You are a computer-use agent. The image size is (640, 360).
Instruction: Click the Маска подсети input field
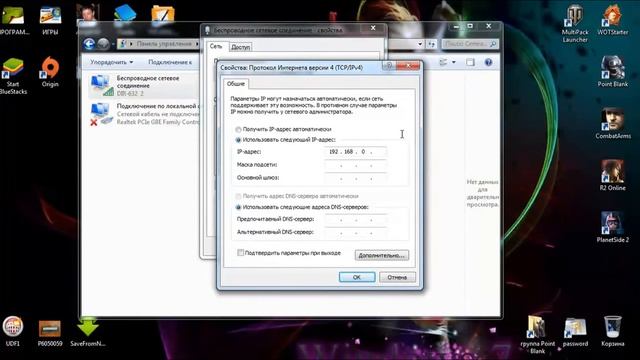click(356, 165)
